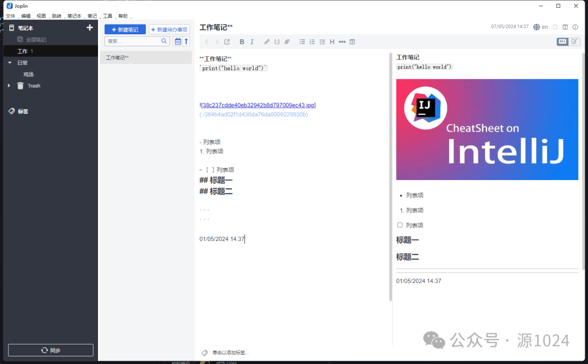The image size is (588, 364).
Task: Toggle the editor layout split icon
Action: pyautogui.click(x=565, y=27)
